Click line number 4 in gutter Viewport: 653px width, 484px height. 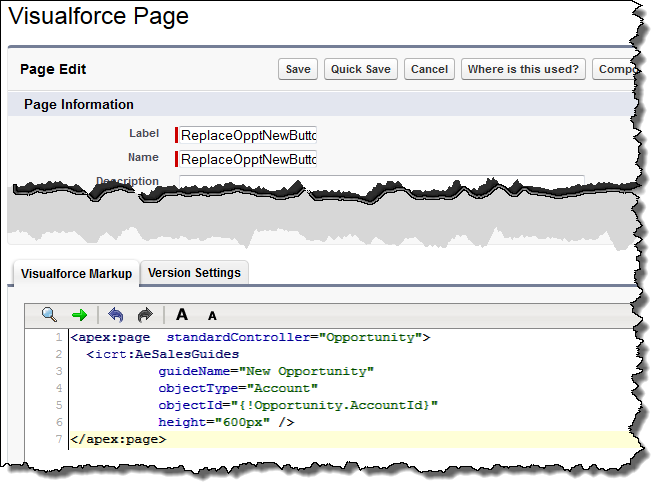59,389
